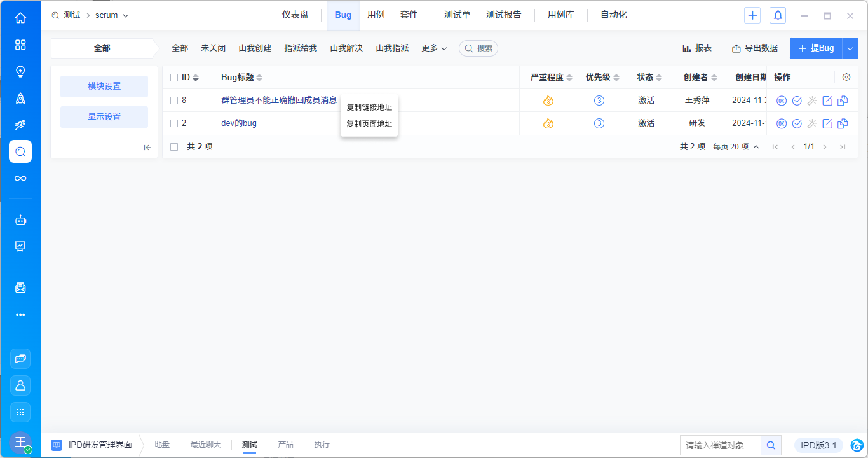Click the edit icon for bug 8
The width and height of the screenshot is (868, 458).
click(x=827, y=101)
